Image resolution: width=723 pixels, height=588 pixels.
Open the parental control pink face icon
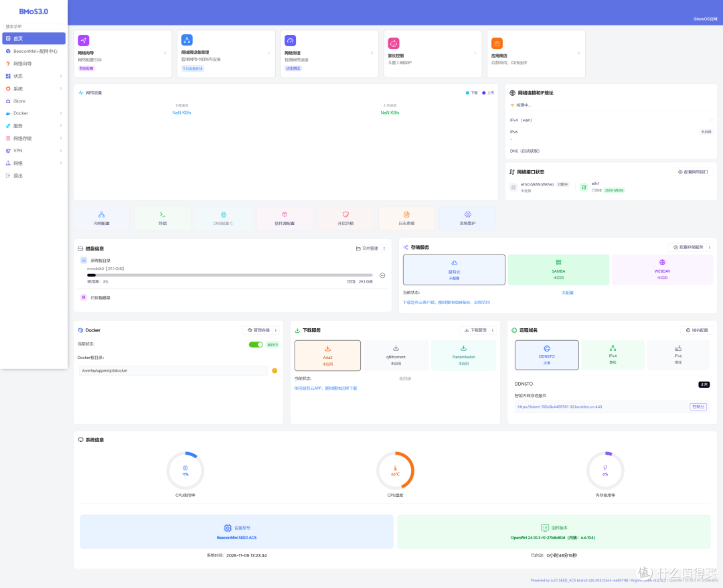[394, 44]
